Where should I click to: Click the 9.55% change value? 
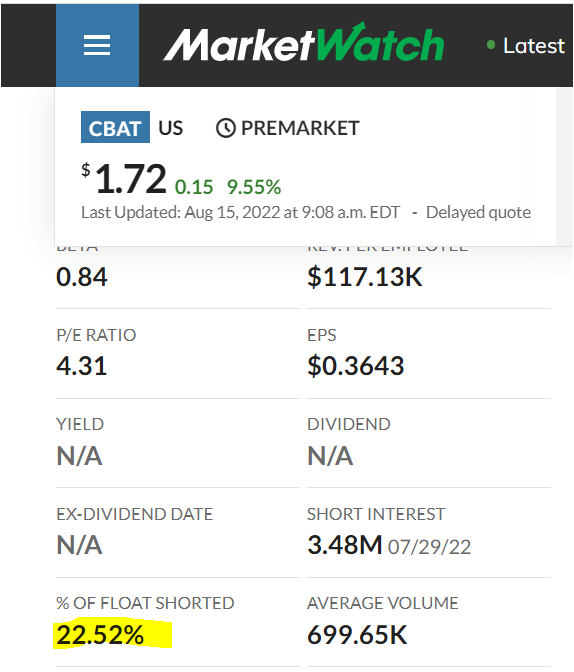point(254,187)
